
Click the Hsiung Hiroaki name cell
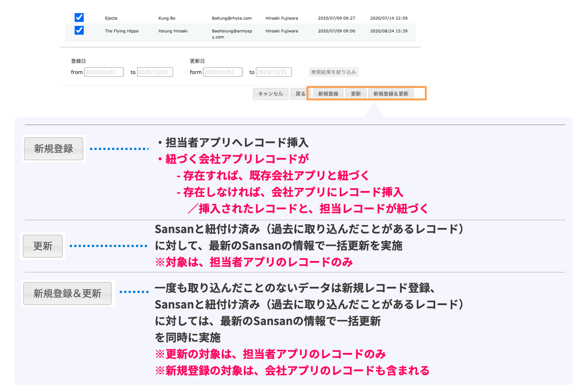coord(173,31)
